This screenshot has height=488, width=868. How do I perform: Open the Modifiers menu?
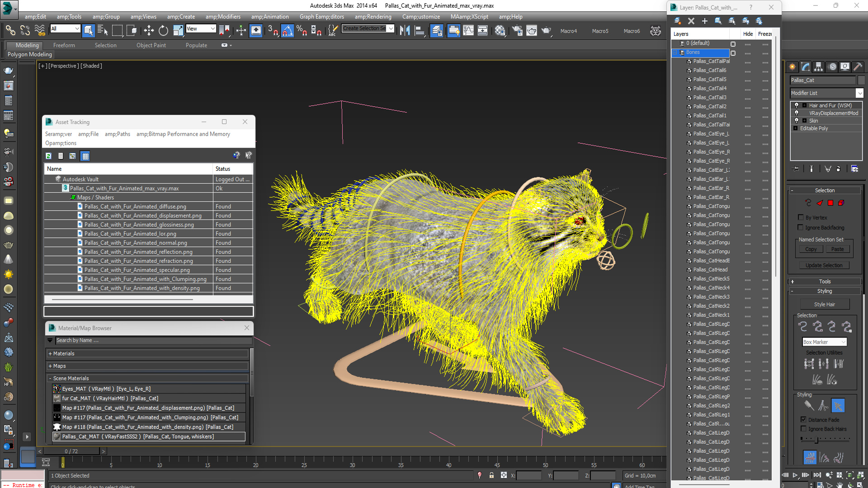pos(223,17)
